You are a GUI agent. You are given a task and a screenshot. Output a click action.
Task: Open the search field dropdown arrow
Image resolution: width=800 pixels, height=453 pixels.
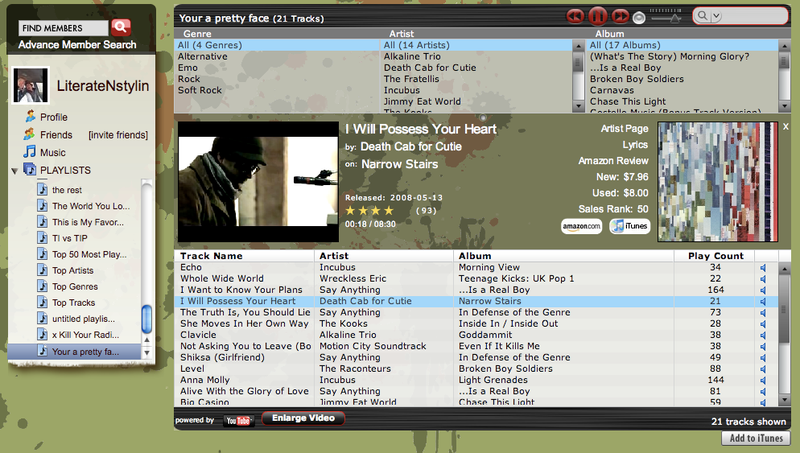(716, 16)
